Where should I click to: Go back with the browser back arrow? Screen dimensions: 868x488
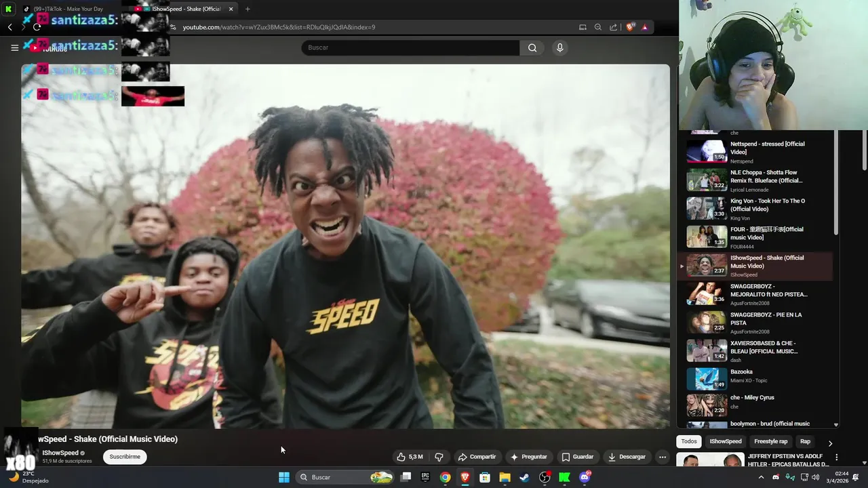click(x=9, y=27)
